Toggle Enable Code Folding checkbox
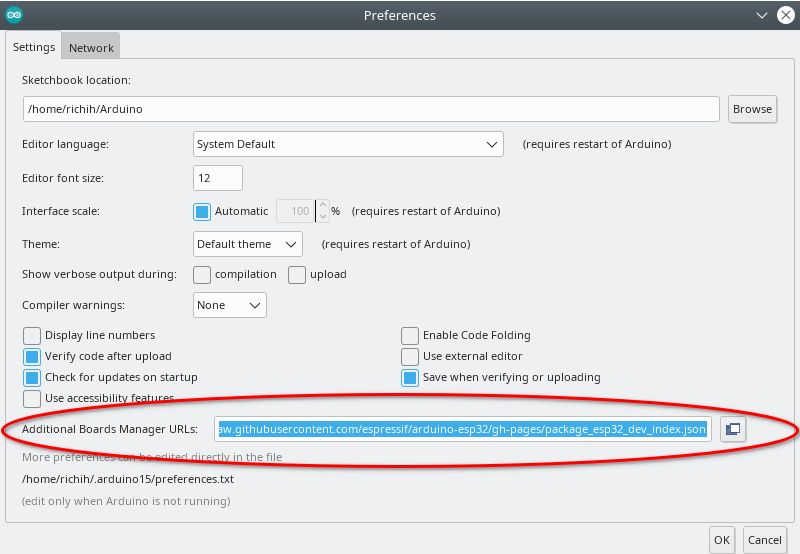The image size is (800, 554). 410,336
